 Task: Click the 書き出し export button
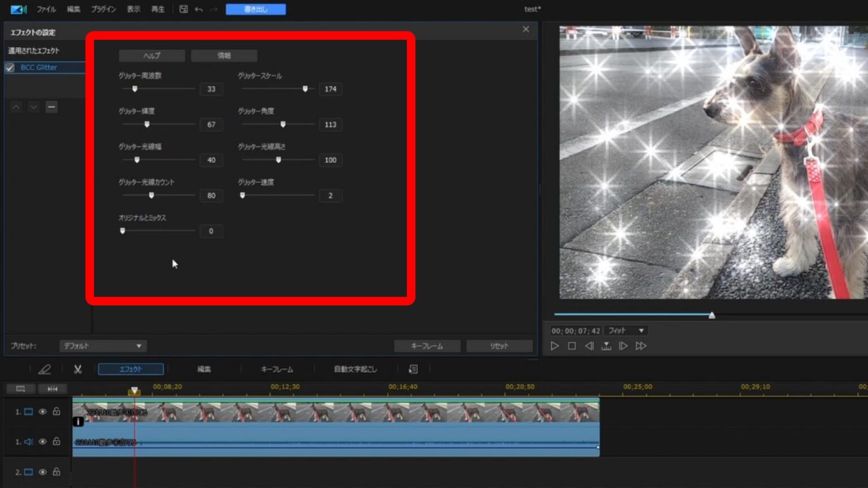tap(255, 9)
